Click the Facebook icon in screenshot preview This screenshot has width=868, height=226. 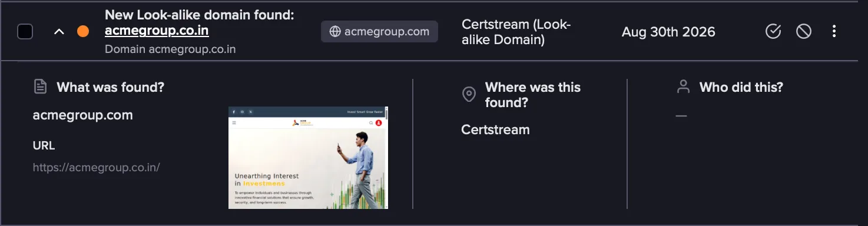click(x=234, y=111)
